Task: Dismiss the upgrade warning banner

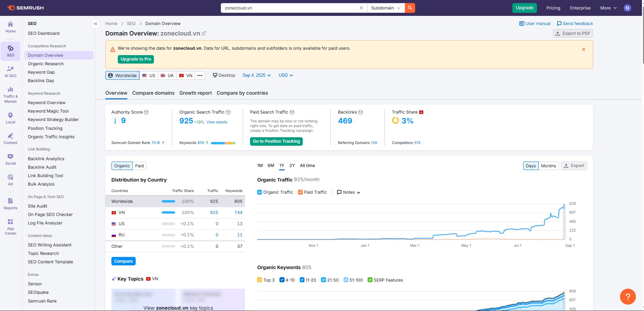Action: (584, 49)
